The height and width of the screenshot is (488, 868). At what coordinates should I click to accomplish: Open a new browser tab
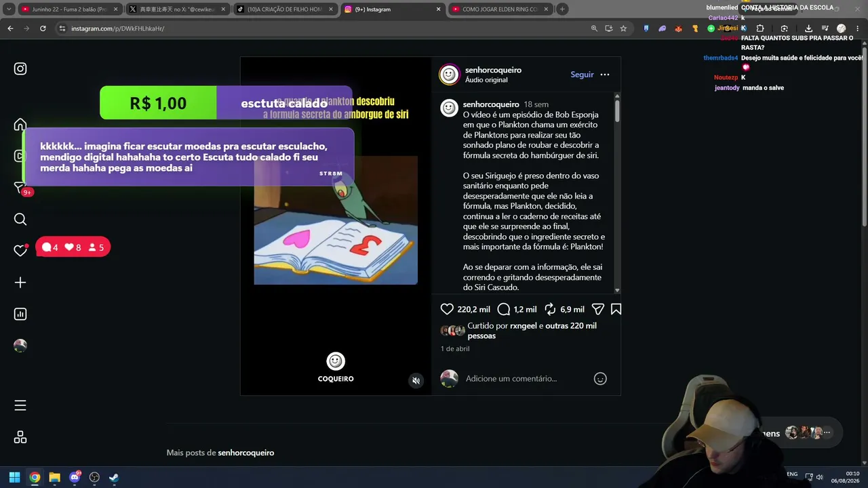point(562,9)
